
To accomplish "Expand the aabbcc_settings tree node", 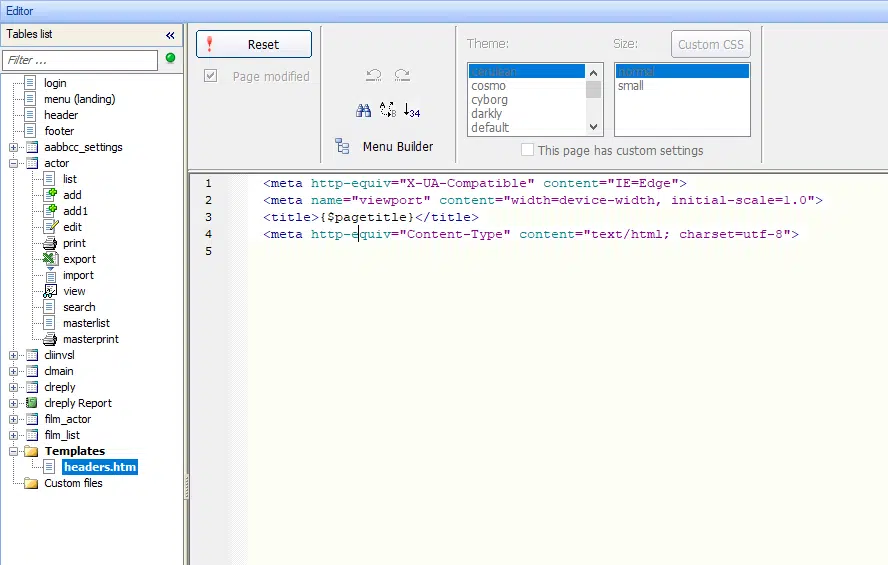I will tap(14, 148).
